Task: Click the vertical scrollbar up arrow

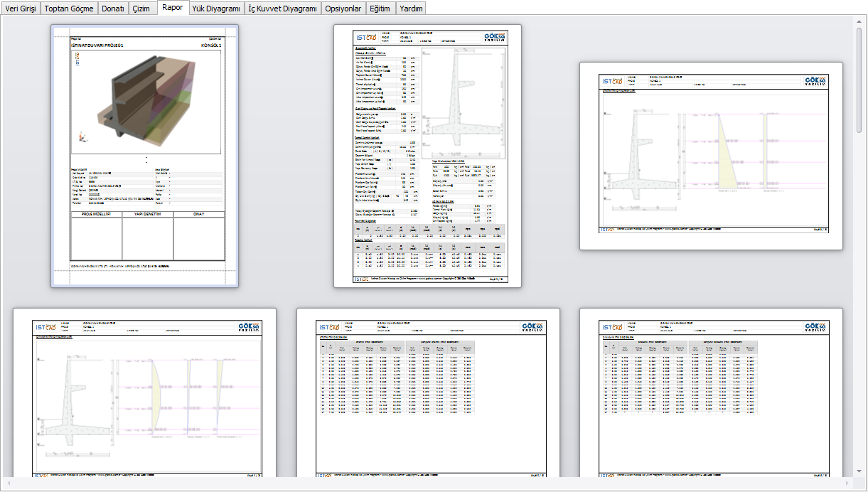Action: click(859, 21)
